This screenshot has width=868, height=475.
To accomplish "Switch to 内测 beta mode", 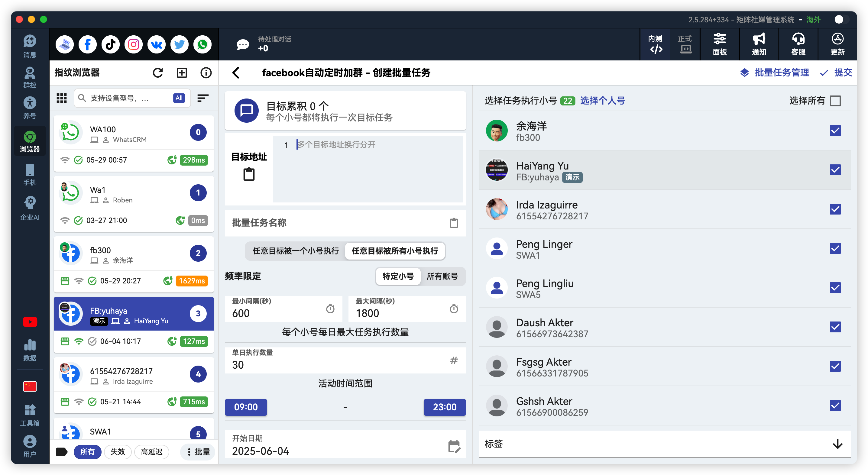I will (655, 44).
